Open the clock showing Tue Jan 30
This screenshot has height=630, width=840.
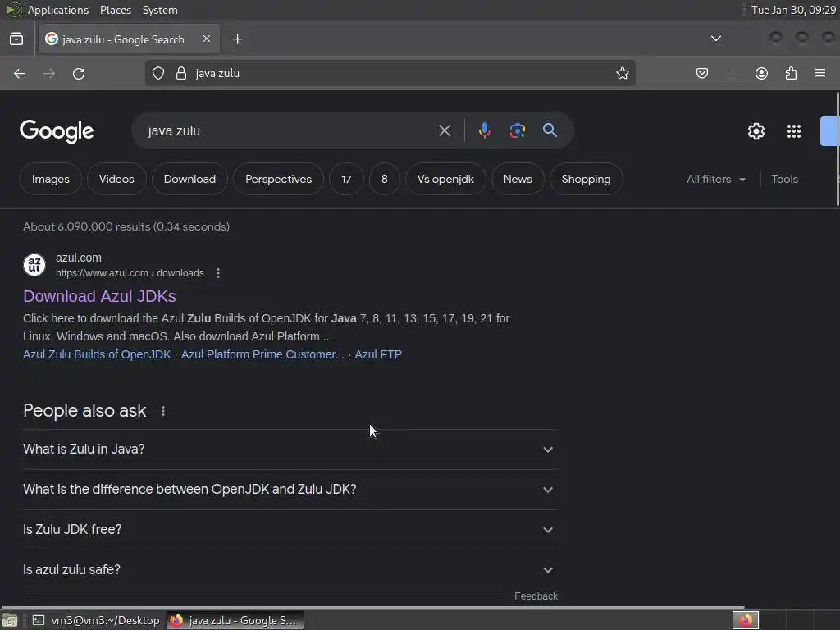point(793,10)
